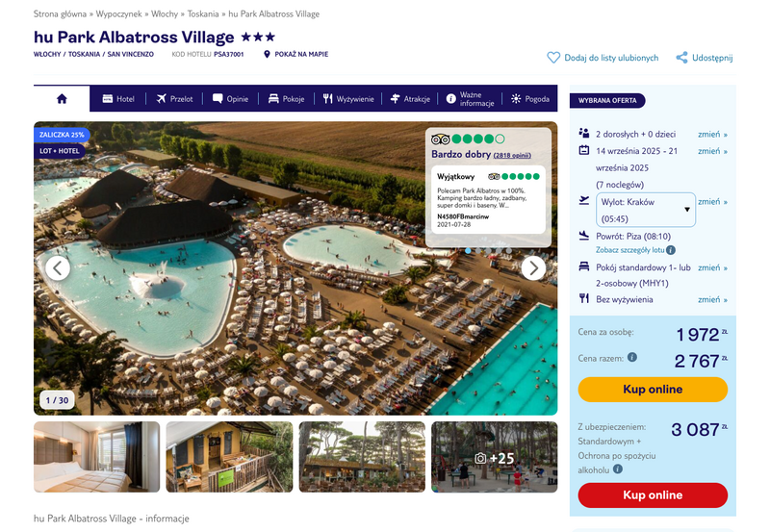Show previous photo with left arrow

tap(58, 268)
